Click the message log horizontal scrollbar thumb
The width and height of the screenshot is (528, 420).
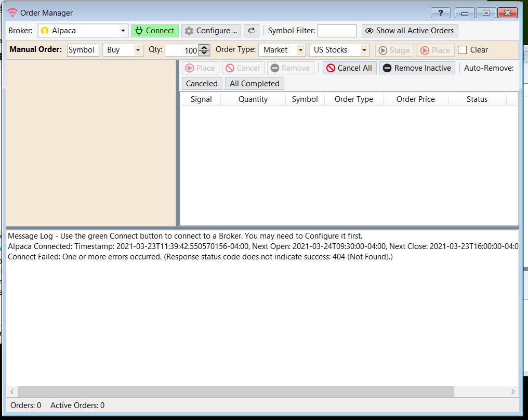tap(236, 392)
